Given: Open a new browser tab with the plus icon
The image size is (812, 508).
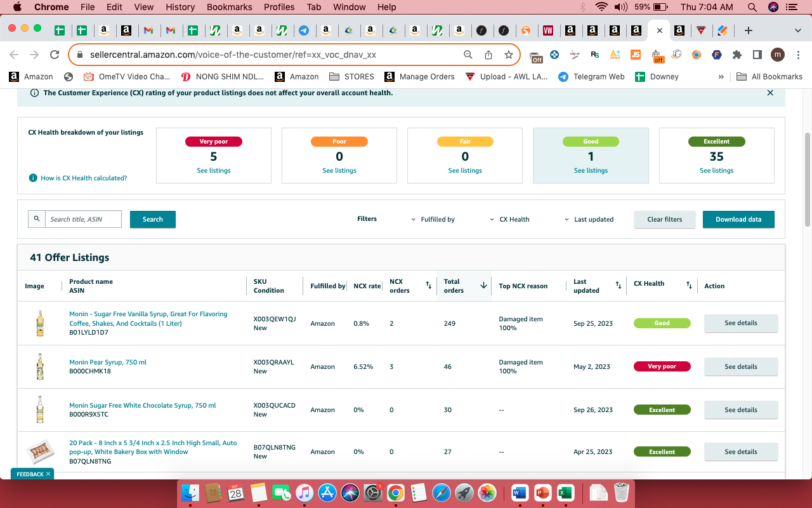Looking at the screenshot, I should [x=749, y=30].
